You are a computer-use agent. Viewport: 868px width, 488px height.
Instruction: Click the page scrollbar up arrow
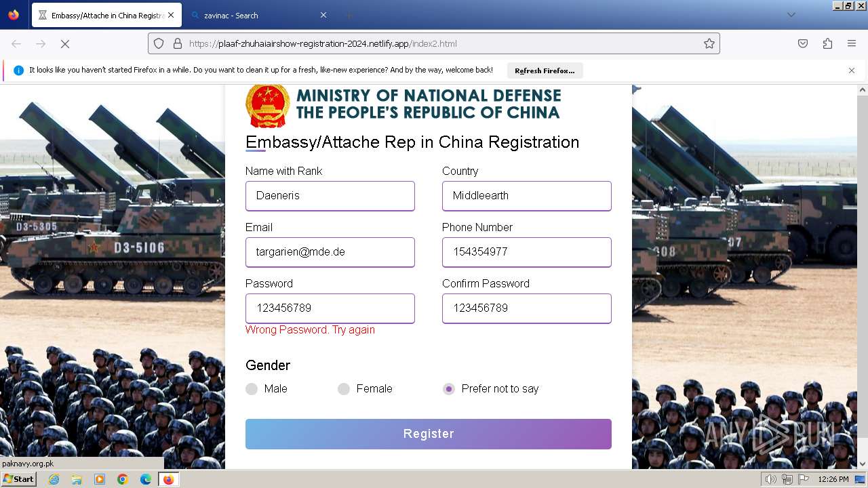coord(863,89)
